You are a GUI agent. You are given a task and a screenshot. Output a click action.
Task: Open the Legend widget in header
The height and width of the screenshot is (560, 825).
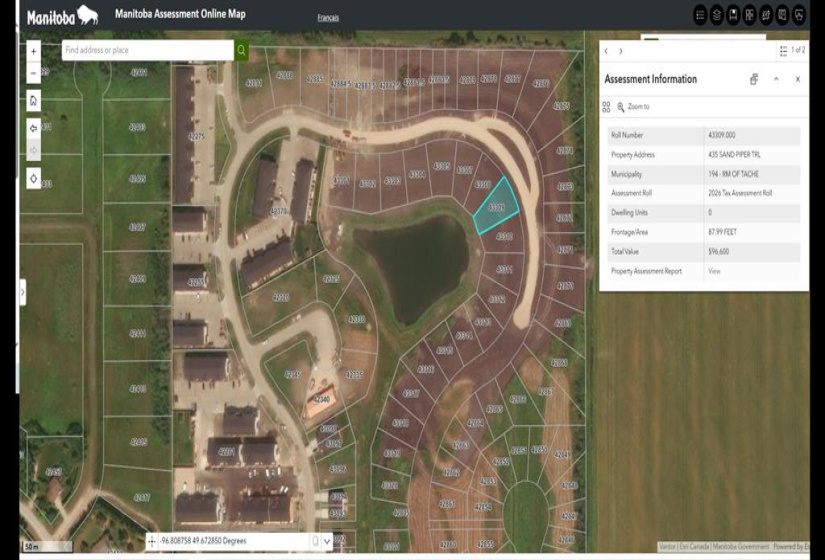click(x=700, y=15)
